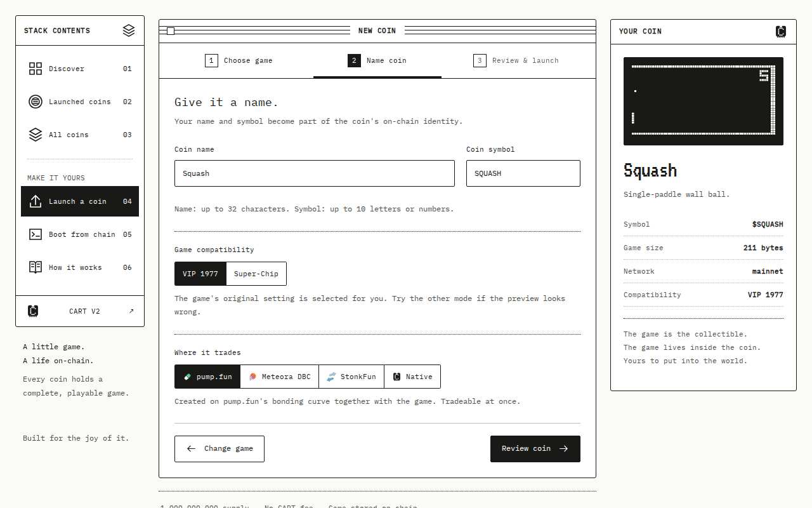Click the pump.fun pill icon
Viewport: 812px width, 508px height.
(x=187, y=377)
